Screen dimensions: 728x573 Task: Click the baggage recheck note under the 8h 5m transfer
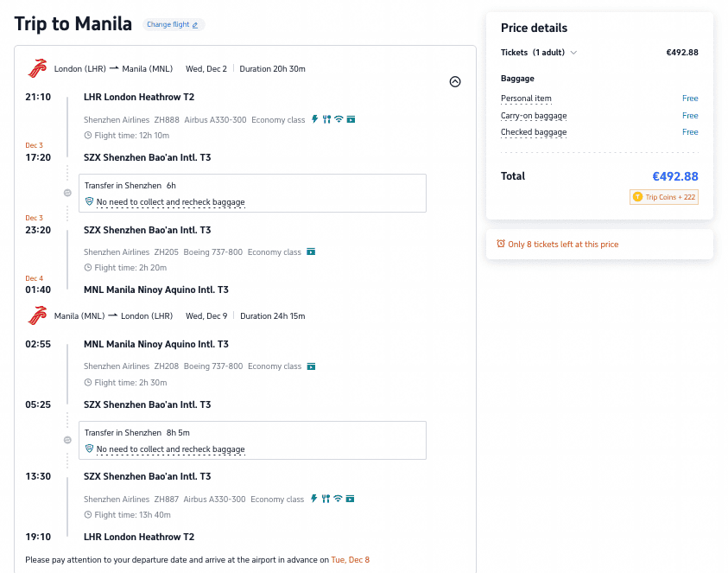pos(170,449)
